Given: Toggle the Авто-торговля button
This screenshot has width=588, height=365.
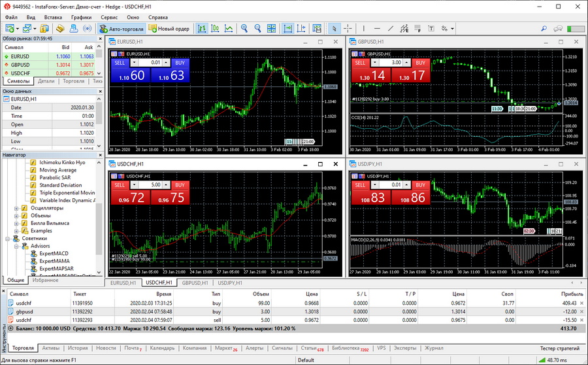Looking at the screenshot, I should [x=121, y=29].
